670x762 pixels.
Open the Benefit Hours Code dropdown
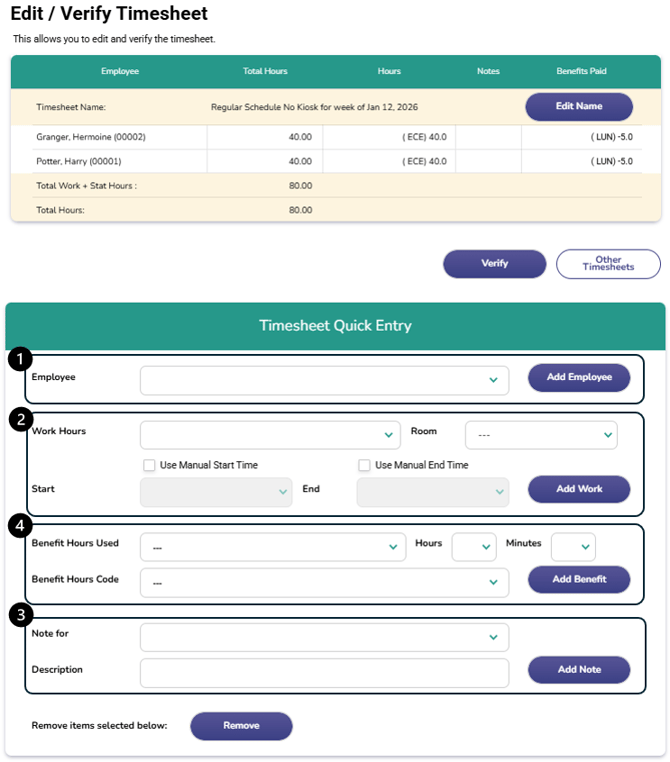[x=324, y=581]
